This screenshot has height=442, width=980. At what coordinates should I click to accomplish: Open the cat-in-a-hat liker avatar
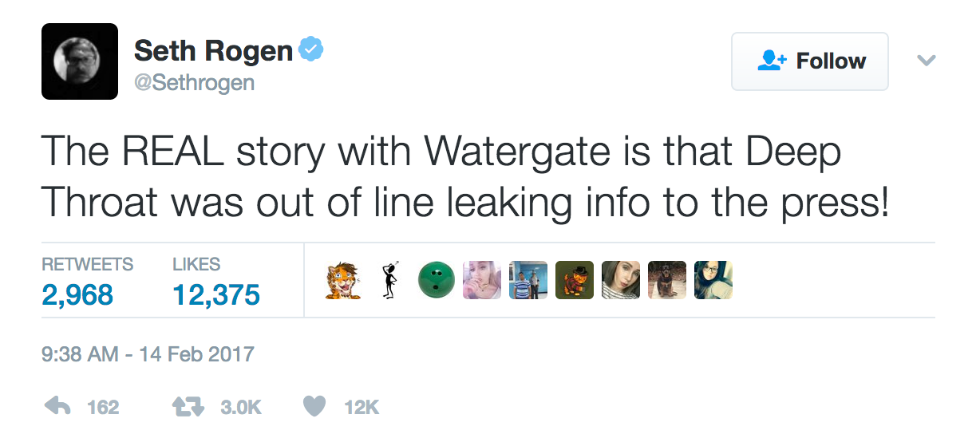575,280
